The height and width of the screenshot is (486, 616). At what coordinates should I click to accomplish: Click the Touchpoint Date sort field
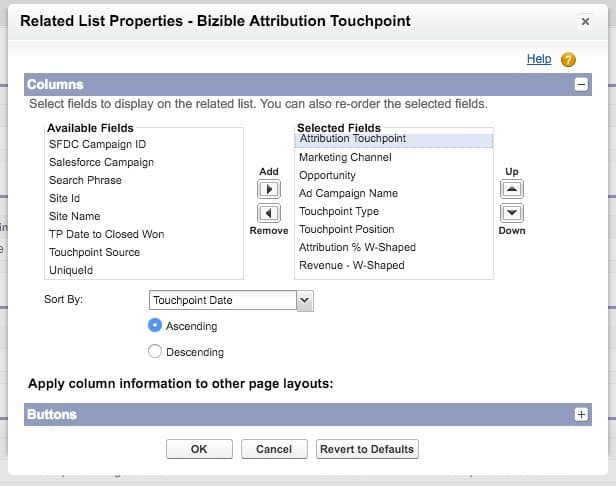223,300
